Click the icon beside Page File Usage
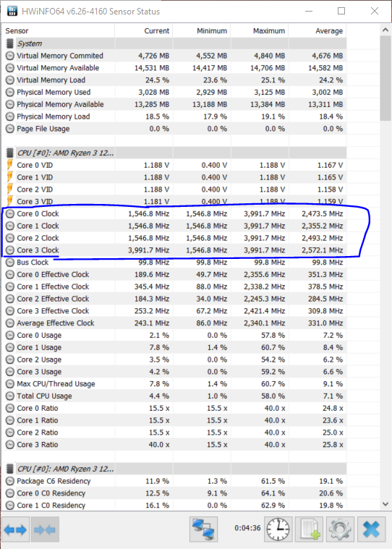 pyautogui.click(x=10, y=129)
